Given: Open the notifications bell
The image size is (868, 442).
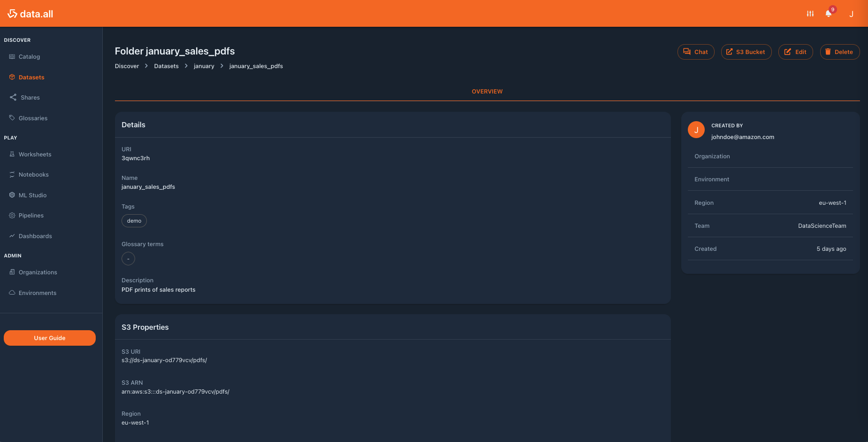Looking at the screenshot, I should 829,14.
